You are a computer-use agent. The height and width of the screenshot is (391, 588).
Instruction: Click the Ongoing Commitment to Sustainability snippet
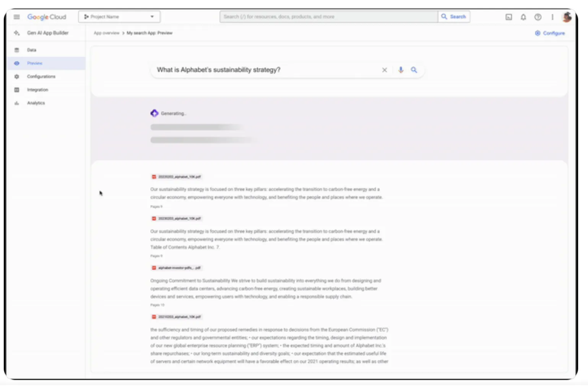click(266, 288)
